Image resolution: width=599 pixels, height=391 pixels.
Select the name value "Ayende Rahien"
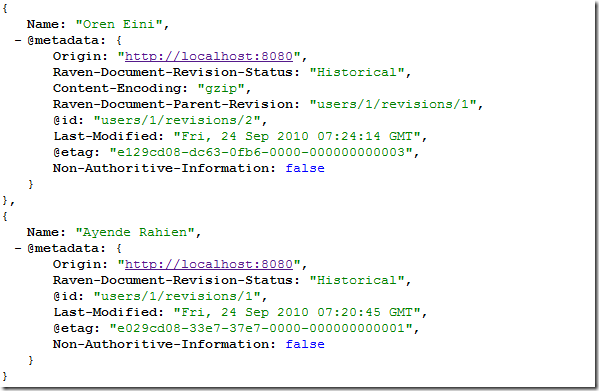point(136,232)
